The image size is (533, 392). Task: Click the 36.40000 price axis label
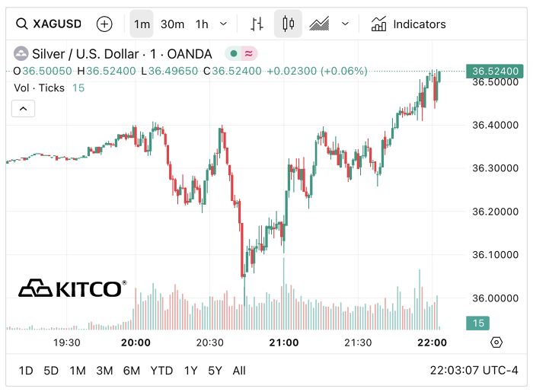[495, 125]
